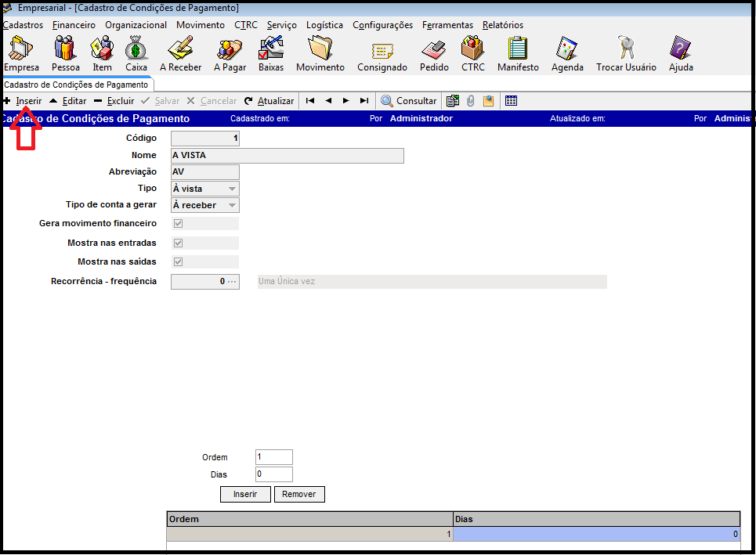Click Inserir button below Dias field
This screenshot has width=756, height=555.
(245, 495)
